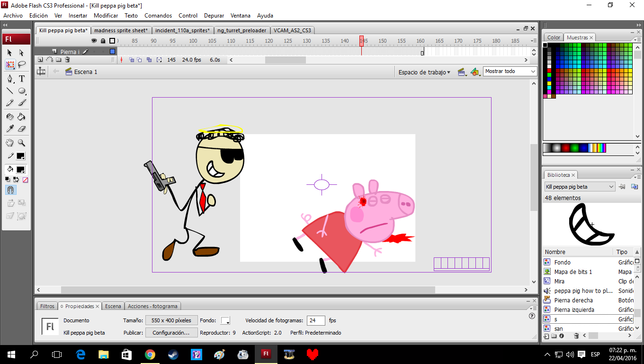Viewport: 644px width, 364px height.
Task: Open the Mostrar todo zoom dropdown
Action: pos(510,72)
